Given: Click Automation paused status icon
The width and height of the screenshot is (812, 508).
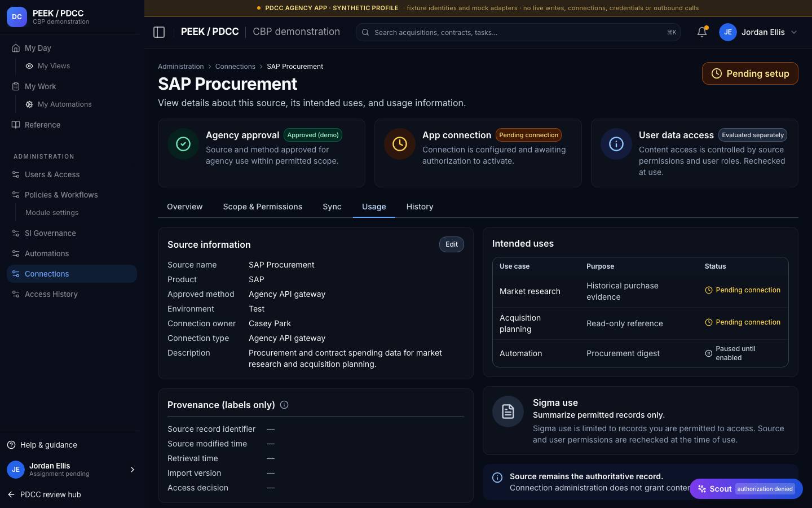Looking at the screenshot, I should pyautogui.click(x=709, y=353).
